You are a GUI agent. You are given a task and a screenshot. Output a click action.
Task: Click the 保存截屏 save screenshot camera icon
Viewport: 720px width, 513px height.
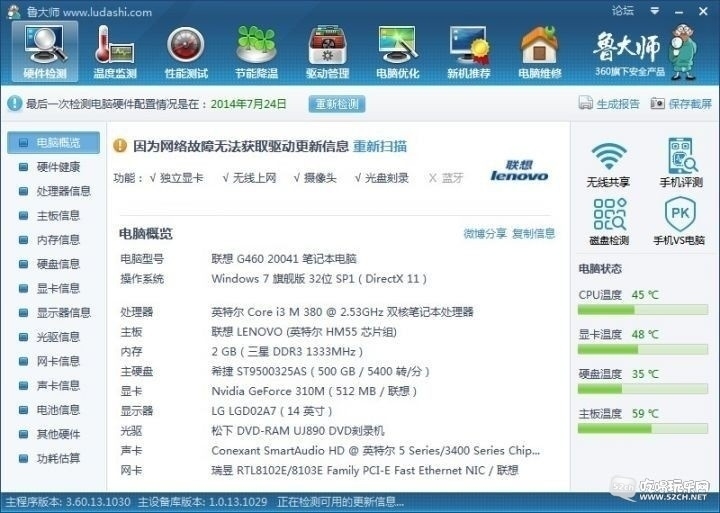click(x=658, y=103)
